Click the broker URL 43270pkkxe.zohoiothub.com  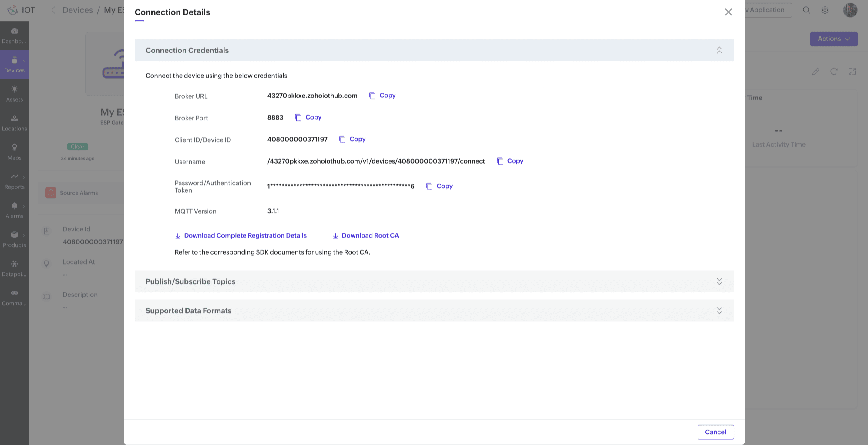coord(312,96)
